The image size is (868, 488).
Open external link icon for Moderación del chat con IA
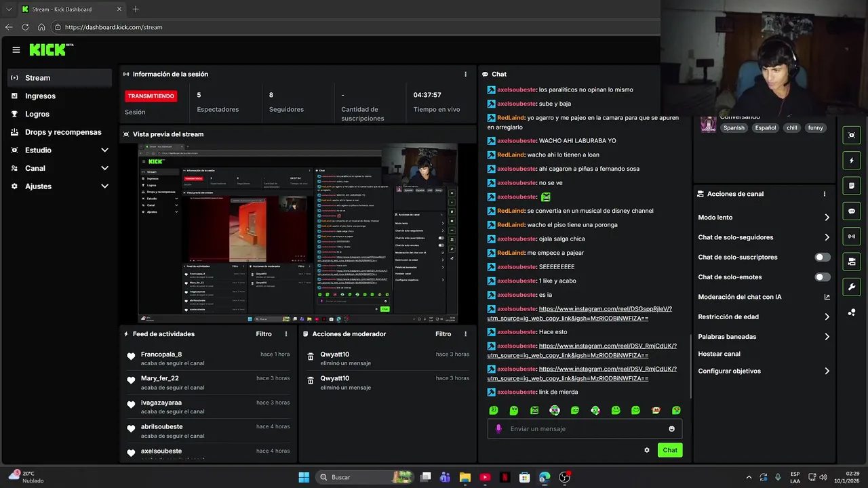click(827, 297)
